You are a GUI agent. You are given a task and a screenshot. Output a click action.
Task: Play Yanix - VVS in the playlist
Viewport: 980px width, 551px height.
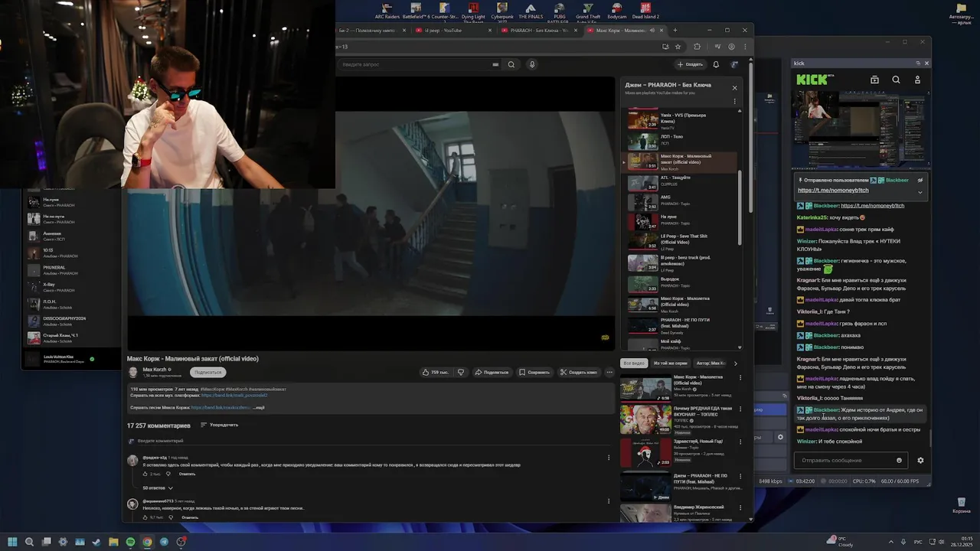point(681,120)
